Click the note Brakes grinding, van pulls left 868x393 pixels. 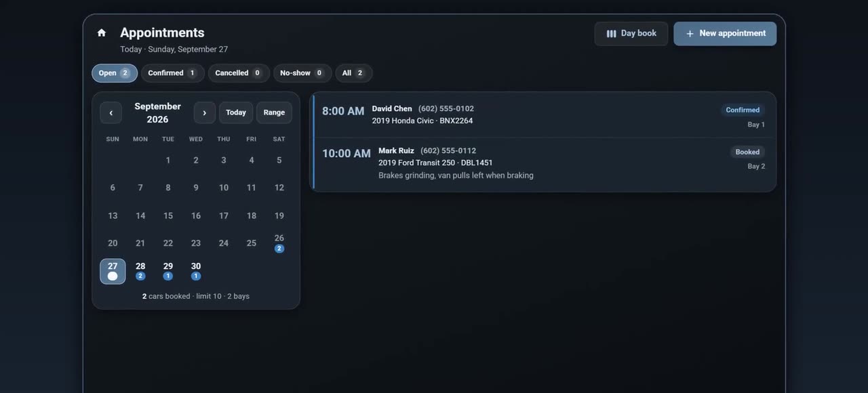coord(456,175)
